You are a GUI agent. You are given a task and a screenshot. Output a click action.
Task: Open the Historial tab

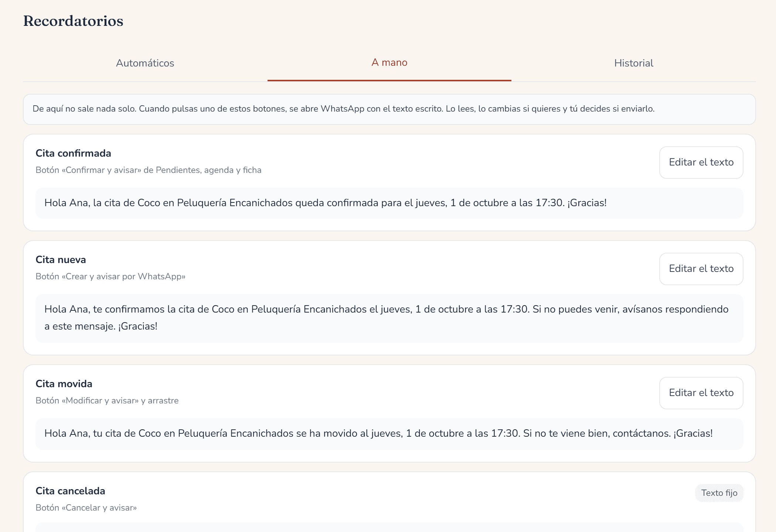[x=634, y=63]
